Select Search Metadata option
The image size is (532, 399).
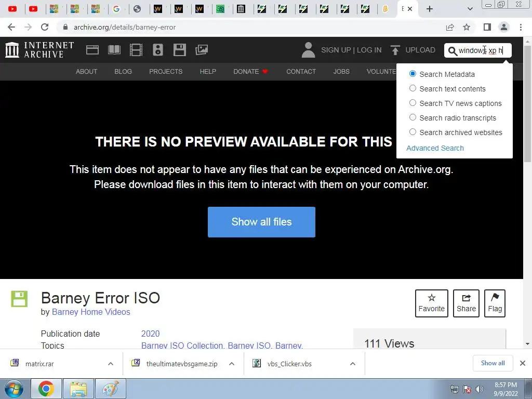(x=413, y=74)
